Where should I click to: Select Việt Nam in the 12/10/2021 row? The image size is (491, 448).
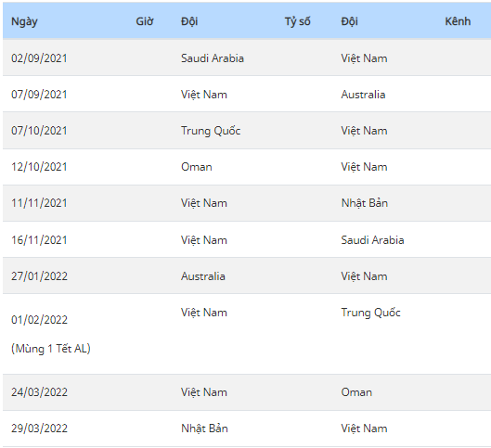(364, 167)
